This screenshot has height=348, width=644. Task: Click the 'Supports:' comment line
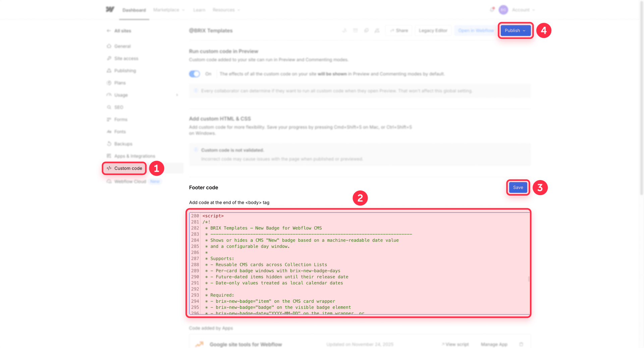pyautogui.click(x=220, y=258)
